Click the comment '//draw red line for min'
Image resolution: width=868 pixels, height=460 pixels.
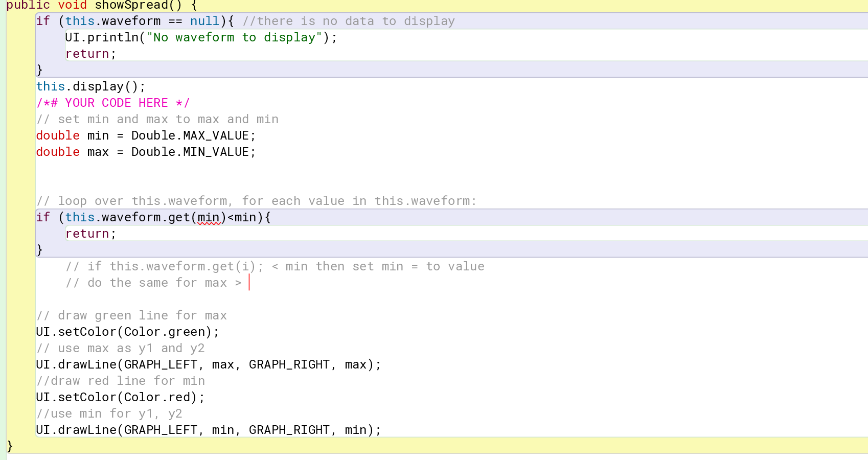(120, 381)
